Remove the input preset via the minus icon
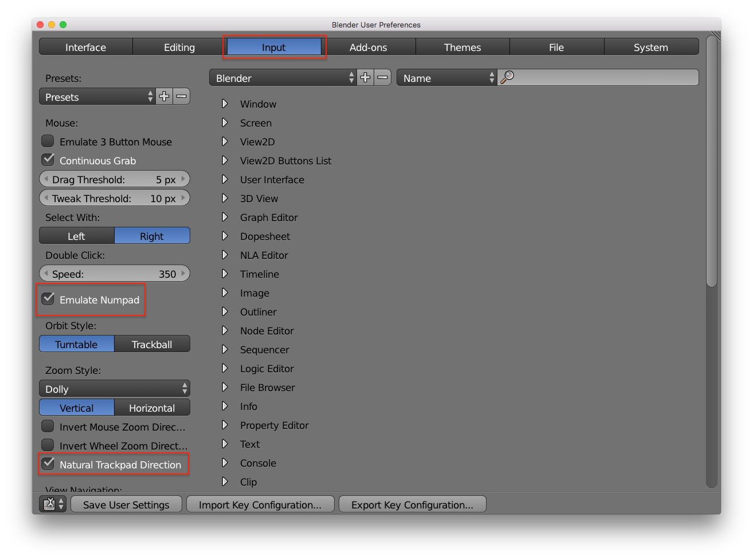The height and width of the screenshot is (560, 753). tap(181, 96)
